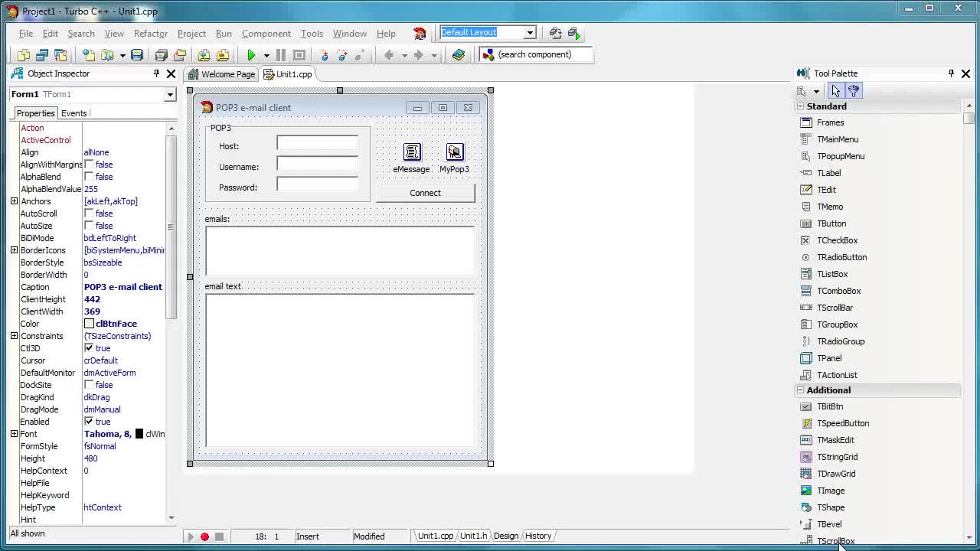Image resolution: width=980 pixels, height=551 pixels.
Task: Toggle the Ctl3D checkbox
Action: tap(89, 348)
